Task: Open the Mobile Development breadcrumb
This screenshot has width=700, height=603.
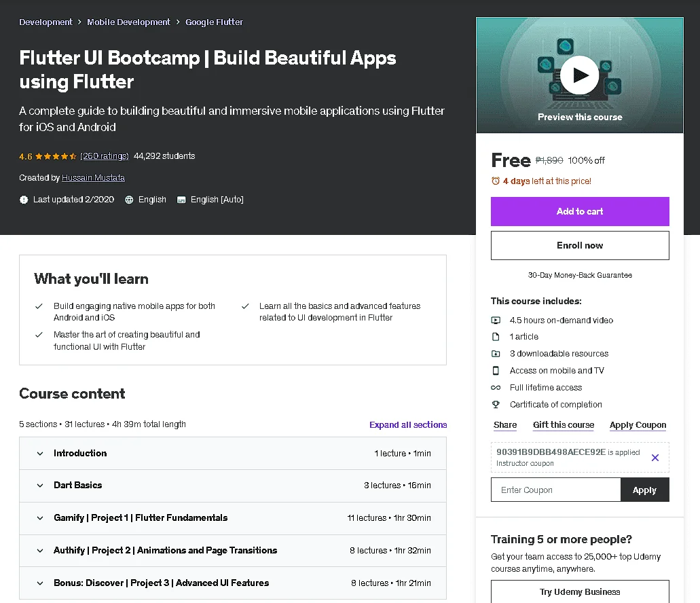Action: pyautogui.click(x=128, y=22)
